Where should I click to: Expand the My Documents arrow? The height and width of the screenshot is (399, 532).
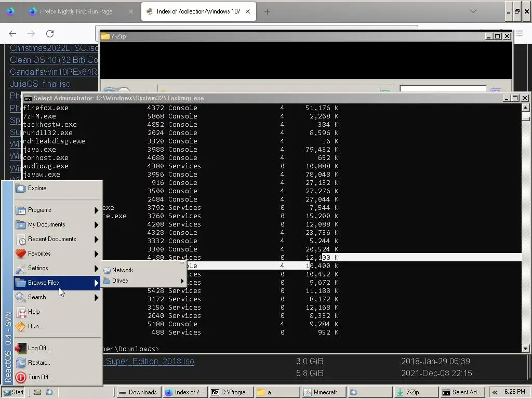tap(96, 225)
